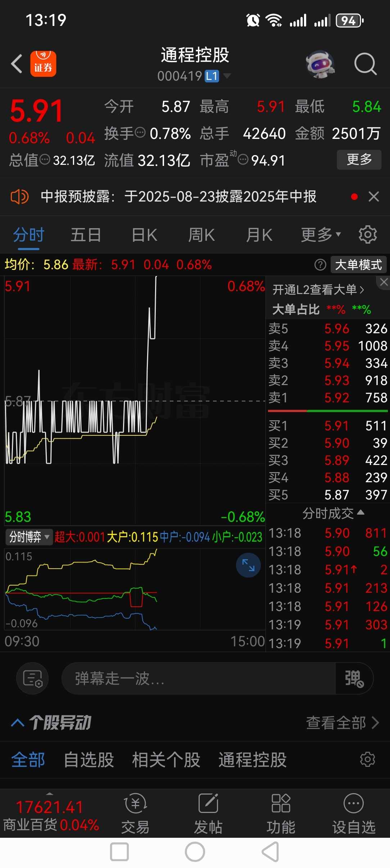
Task: Open 个股异动 settings gear
Action: 368,760
